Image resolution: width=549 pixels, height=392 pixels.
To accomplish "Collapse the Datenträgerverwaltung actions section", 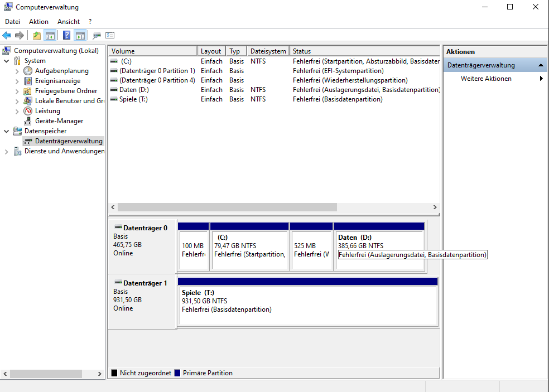I will click(x=541, y=65).
